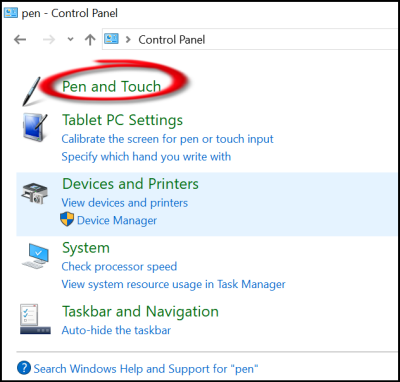The image size is (400, 382).
Task: Click the Control Panel icon in address bar
Action: point(112,39)
